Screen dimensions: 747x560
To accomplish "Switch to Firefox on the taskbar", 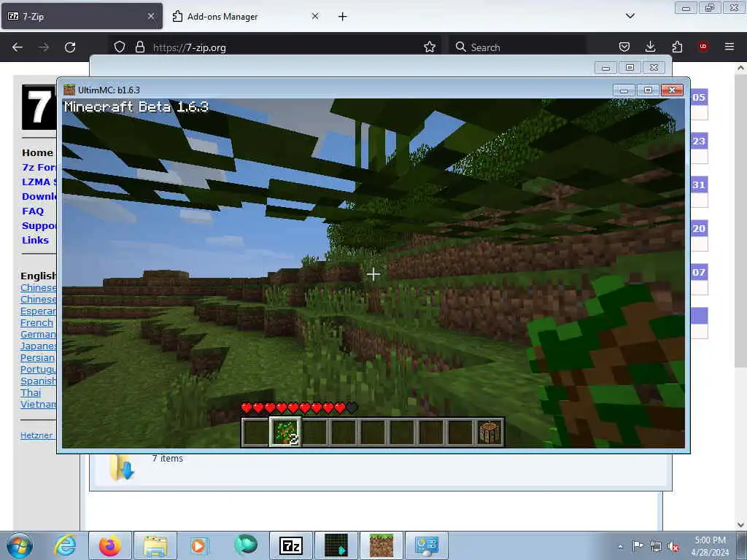I will coord(110,545).
